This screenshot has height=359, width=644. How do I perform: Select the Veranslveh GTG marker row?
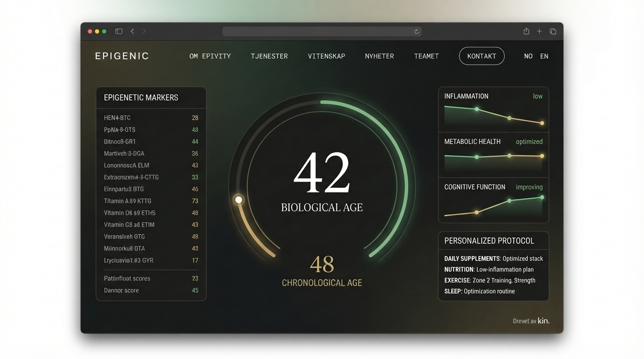point(151,237)
